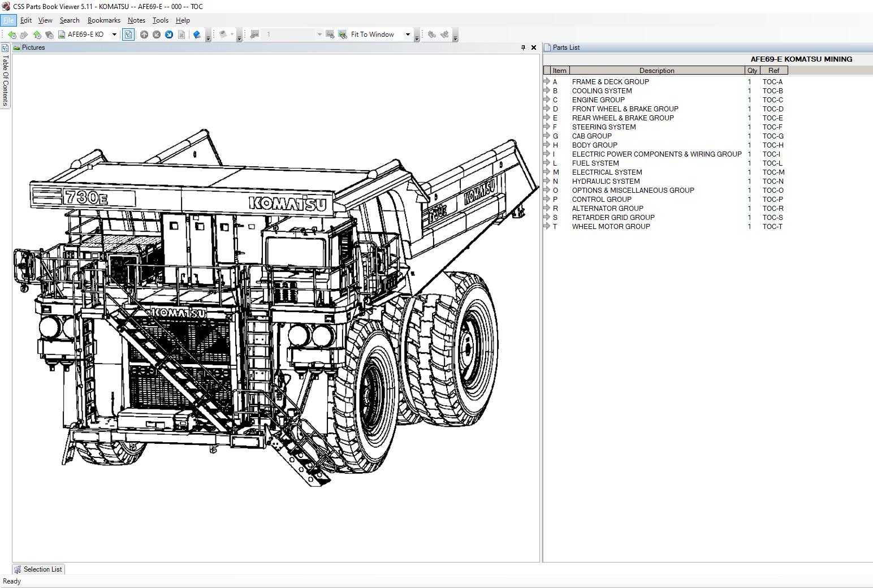The image size is (873, 588).
Task: Click the green up-arrow history icon
Action: [x=37, y=34]
